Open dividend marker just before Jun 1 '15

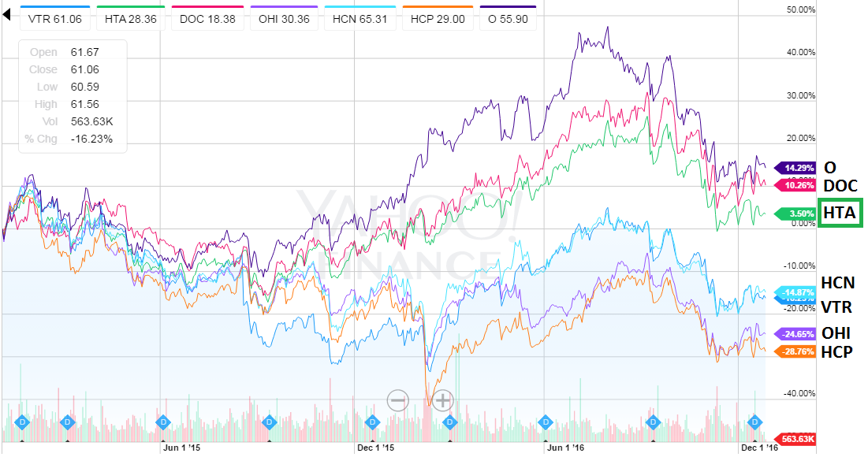pos(162,422)
